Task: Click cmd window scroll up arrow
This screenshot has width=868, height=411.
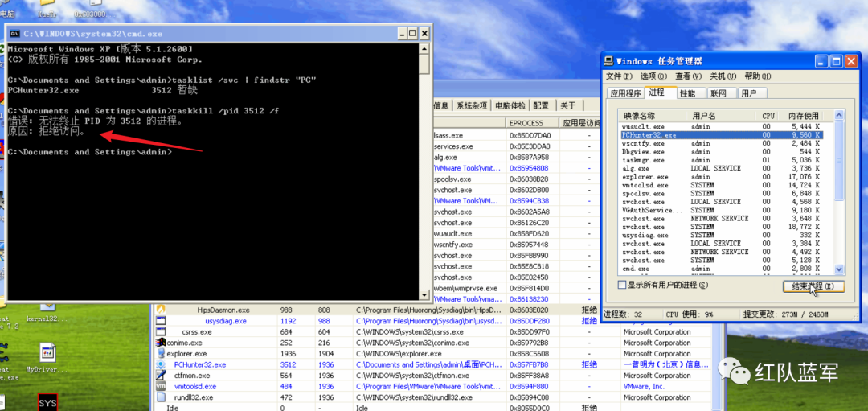Action: click(424, 48)
